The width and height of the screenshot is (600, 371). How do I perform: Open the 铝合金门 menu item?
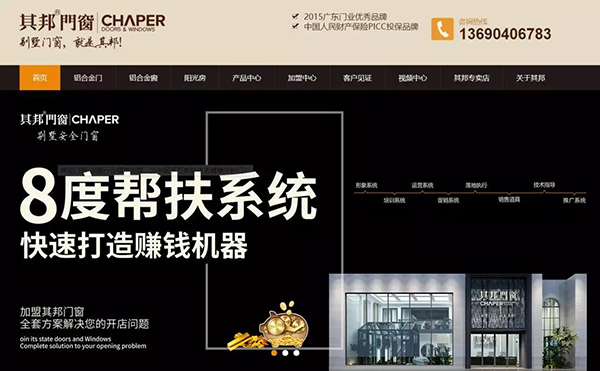88,78
